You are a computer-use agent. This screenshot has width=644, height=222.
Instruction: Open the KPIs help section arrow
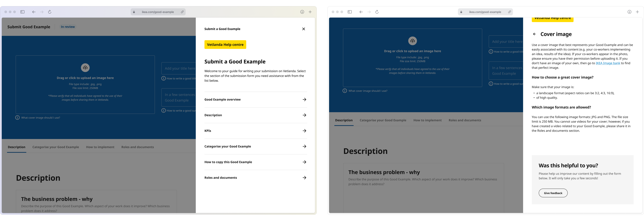[x=304, y=131]
